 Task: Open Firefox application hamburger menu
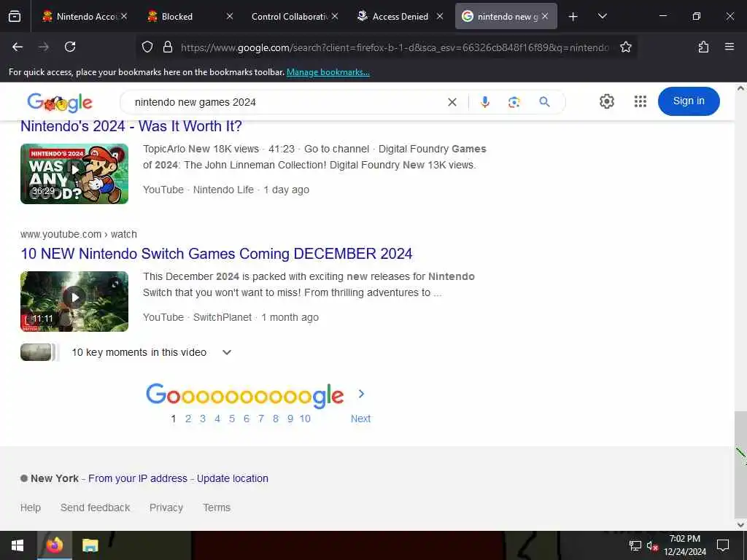click(729, 47)
